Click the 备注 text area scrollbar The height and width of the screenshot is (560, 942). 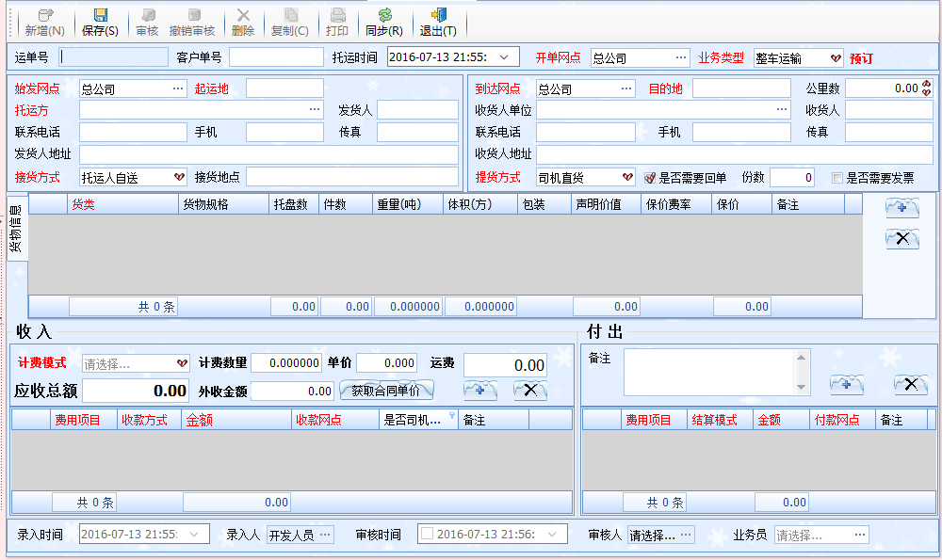pos(802,372)
